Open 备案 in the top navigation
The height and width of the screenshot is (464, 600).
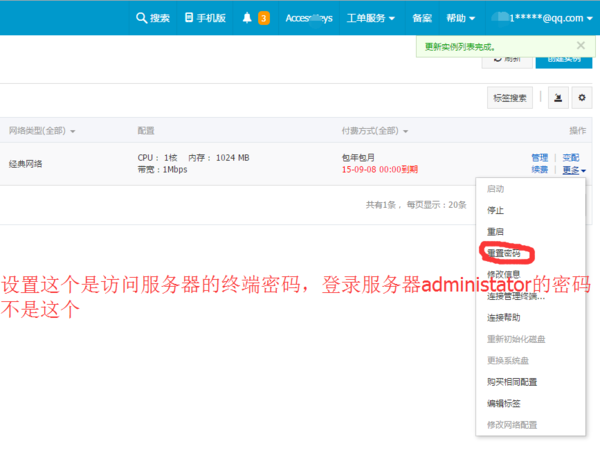(x=422, y=18)
